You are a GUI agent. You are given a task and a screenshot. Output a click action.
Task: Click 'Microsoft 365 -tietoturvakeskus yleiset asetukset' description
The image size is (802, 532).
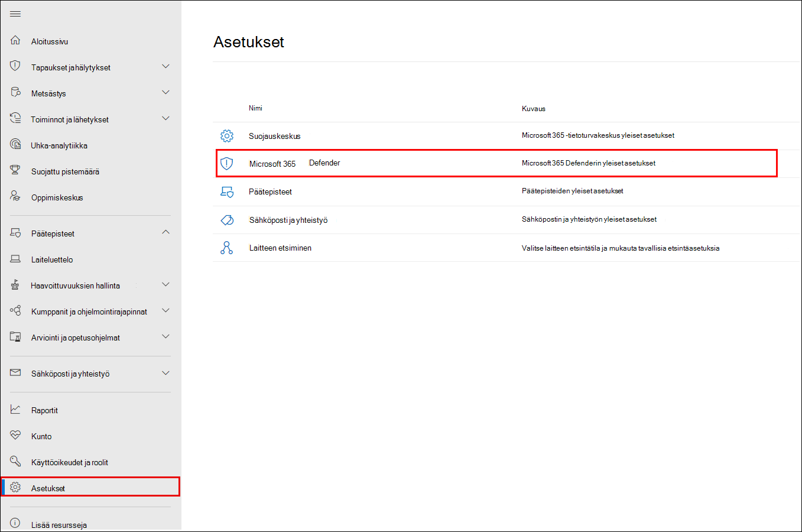(598, 135)
